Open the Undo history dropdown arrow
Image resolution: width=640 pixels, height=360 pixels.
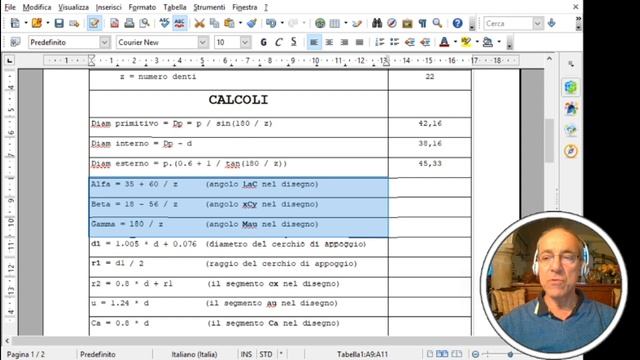click(282, 23)
